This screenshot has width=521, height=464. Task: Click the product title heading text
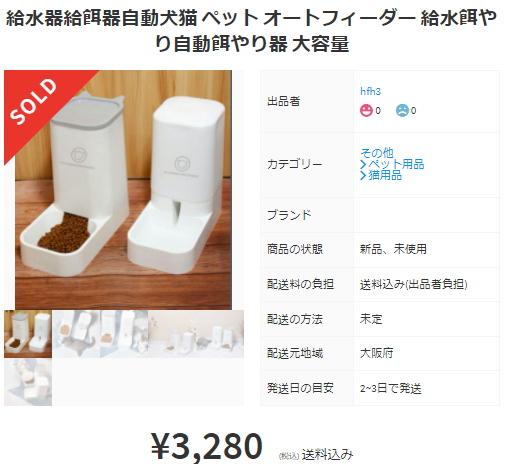(252, 31)
